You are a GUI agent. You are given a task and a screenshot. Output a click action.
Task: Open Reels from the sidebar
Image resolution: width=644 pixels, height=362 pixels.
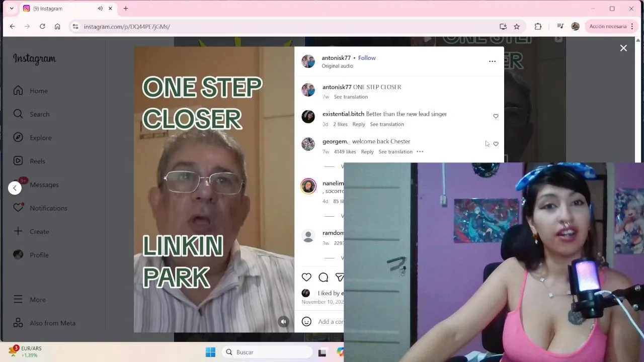click(x=29, y=161)
